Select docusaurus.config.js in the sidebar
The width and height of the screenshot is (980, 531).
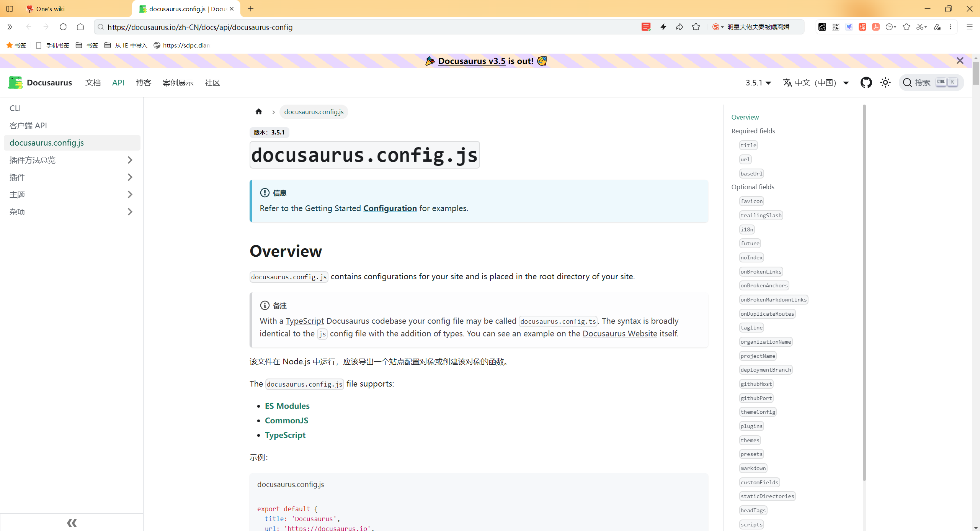(x=72, y=143)
